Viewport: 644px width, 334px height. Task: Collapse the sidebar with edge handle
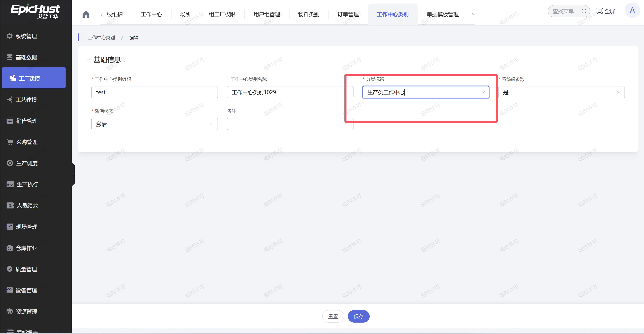point(73,174)
